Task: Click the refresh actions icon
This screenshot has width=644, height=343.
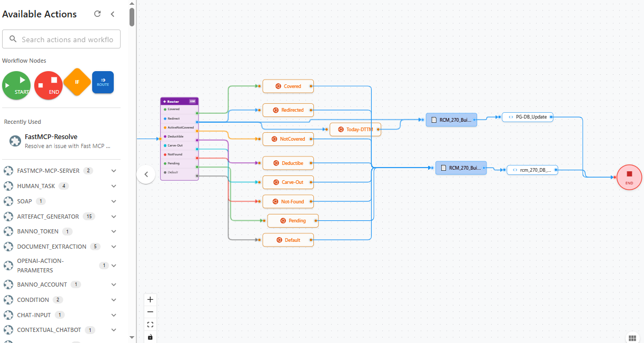Action: [x=97, y=14]
